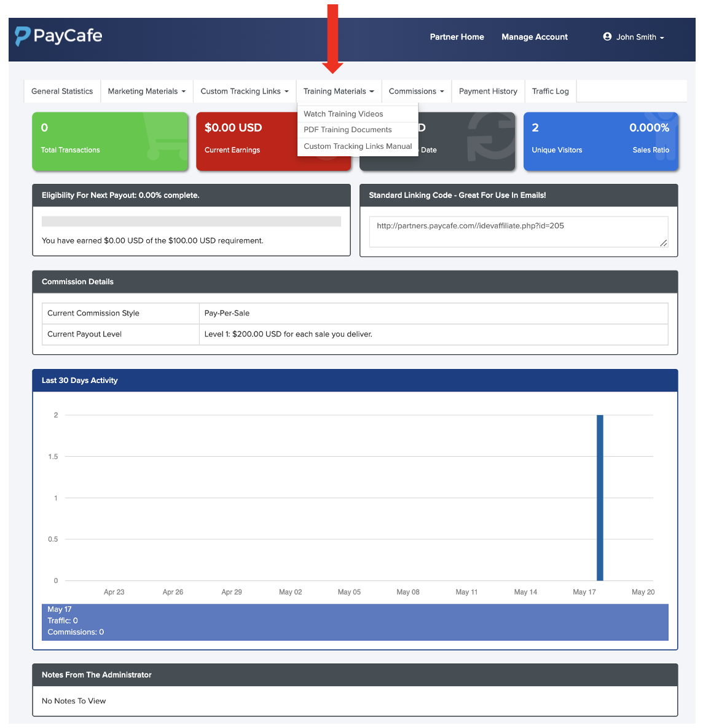Click the 'Last 30 Days Activity' header

click(x=355, y=381)
